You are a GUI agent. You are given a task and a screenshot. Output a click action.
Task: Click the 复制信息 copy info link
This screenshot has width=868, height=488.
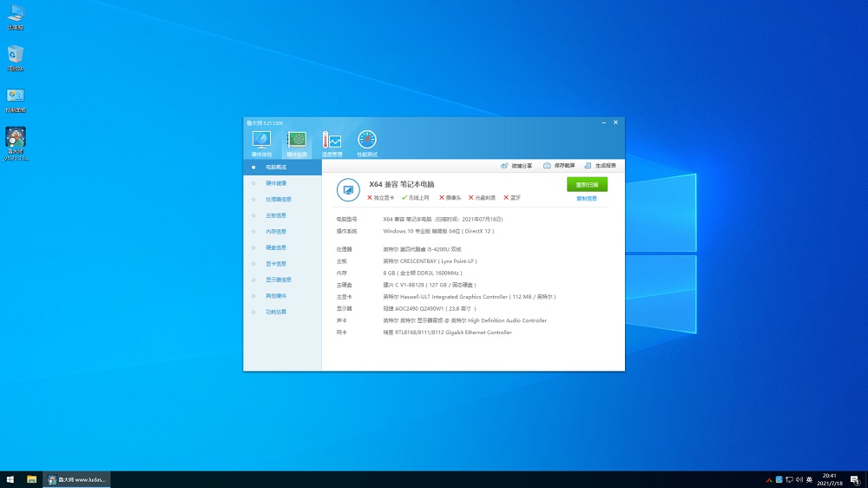pyautogui.click(x=587, y=199)
